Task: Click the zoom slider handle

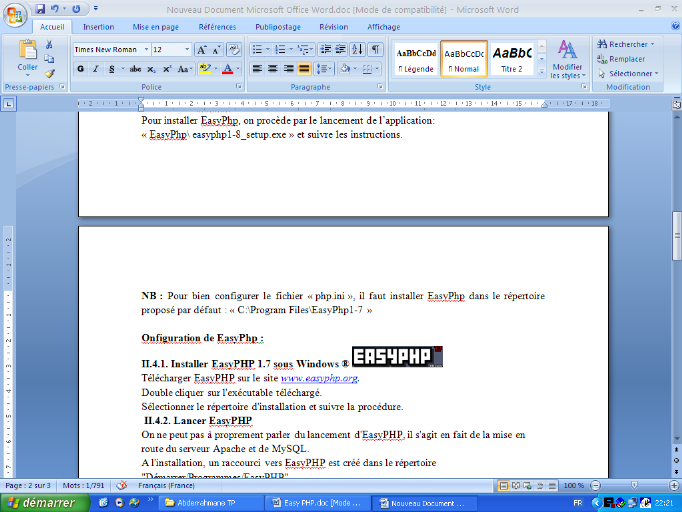Action: click(634, 485)
